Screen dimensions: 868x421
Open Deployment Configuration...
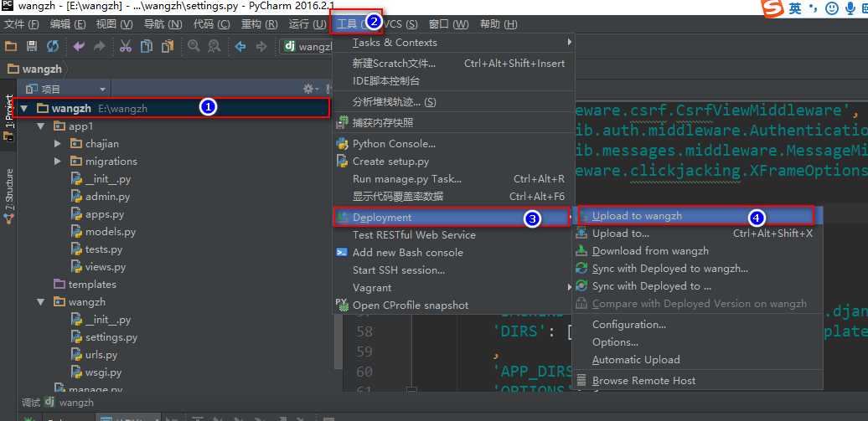coord(697,324)
